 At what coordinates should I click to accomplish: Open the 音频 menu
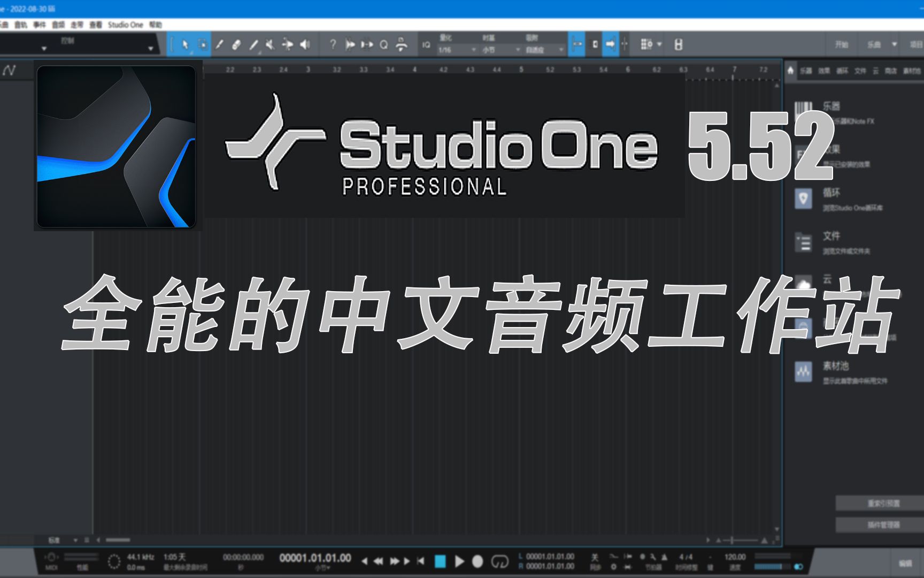(x=58, y=25)
